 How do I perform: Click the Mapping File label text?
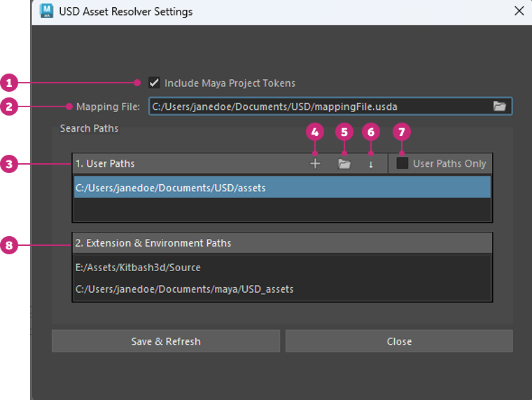[x=108, y=106]
